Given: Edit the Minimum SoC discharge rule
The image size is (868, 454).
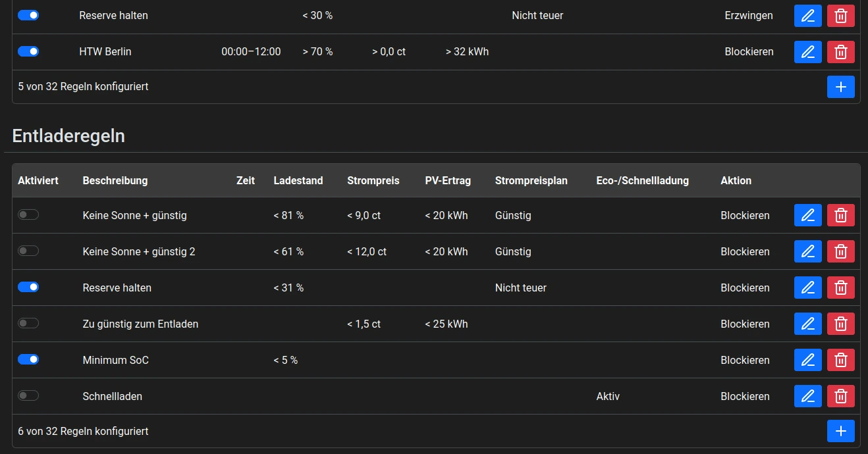Looking at the screenshot, I should click(x=808, y=360).
